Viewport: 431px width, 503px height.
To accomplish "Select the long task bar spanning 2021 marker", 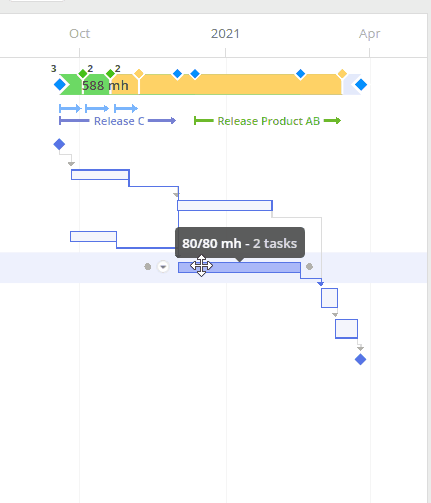I will click(225, 206).
